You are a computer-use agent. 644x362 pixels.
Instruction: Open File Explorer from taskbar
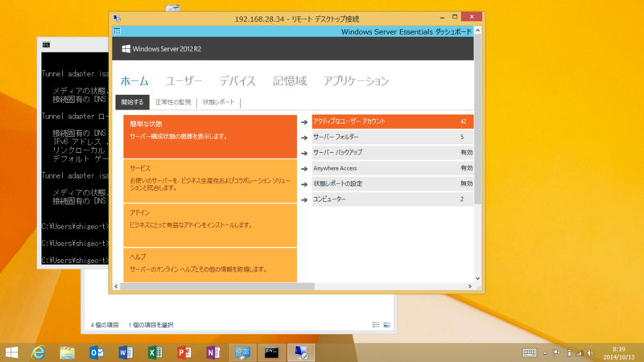click(x=67, y=352)
